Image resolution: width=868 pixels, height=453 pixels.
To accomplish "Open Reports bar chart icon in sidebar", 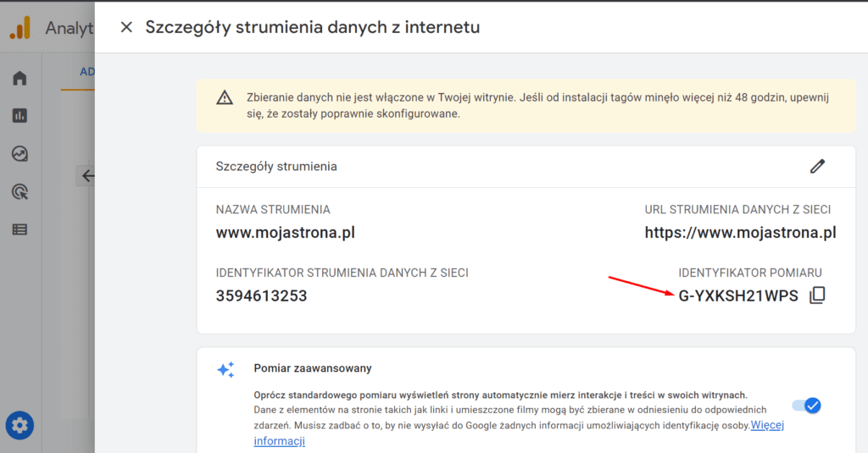I will [20, 116].
